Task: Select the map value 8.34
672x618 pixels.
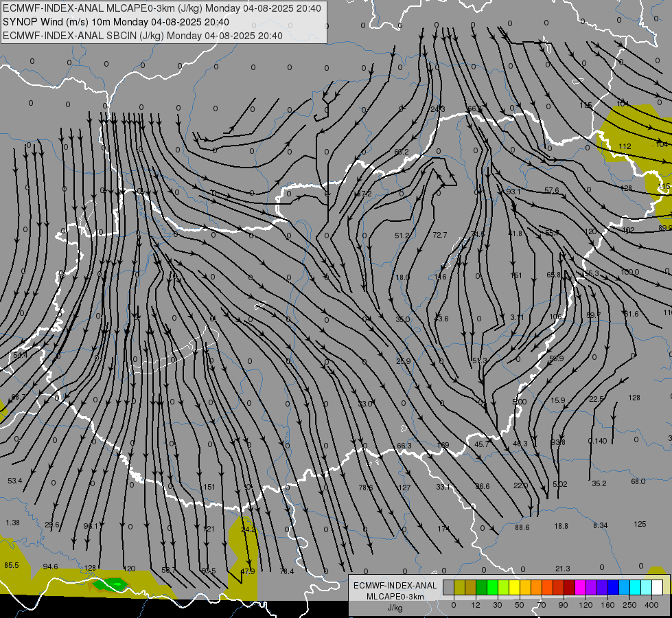Action: (601, 525)
